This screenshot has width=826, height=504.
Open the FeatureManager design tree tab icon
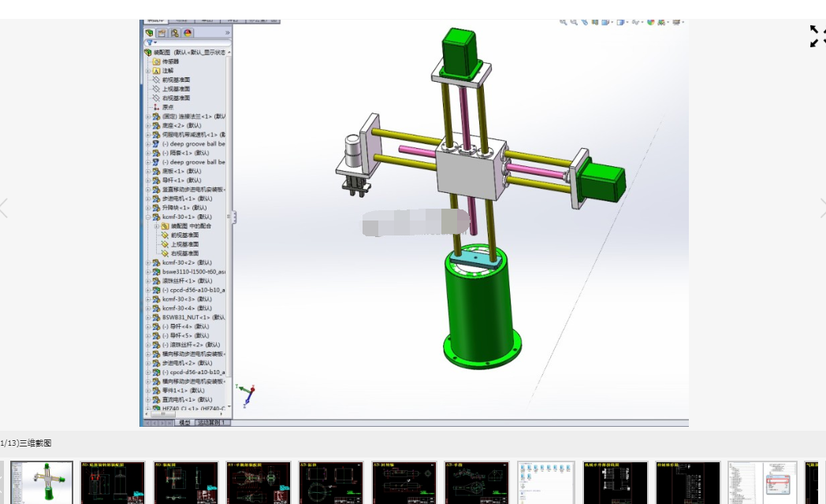click(150, 33)
